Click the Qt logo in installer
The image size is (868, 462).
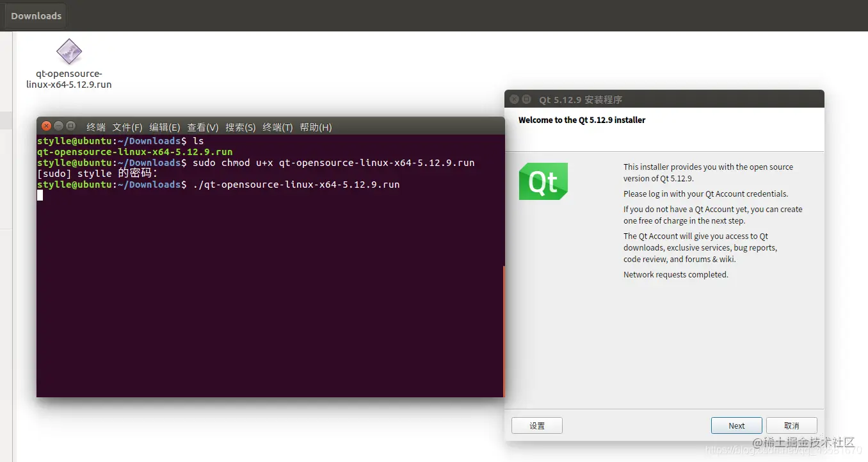tap(543, 181)
